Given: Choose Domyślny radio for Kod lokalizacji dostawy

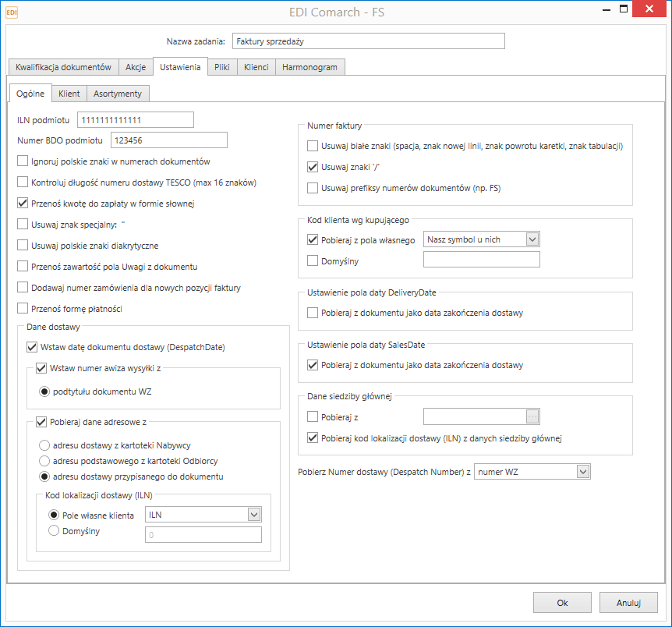Looking at the screenshot, I should pos(54,531).
